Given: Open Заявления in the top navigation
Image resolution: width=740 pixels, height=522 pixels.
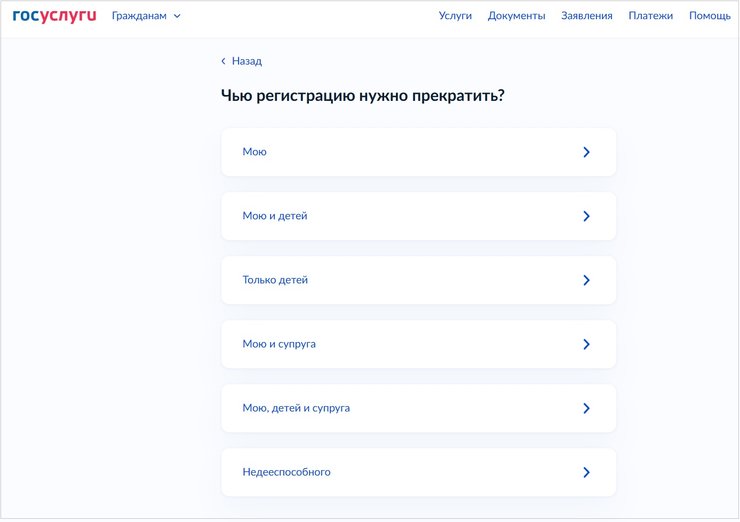Looking at the screenshot, I should click(x=587, y=16).
